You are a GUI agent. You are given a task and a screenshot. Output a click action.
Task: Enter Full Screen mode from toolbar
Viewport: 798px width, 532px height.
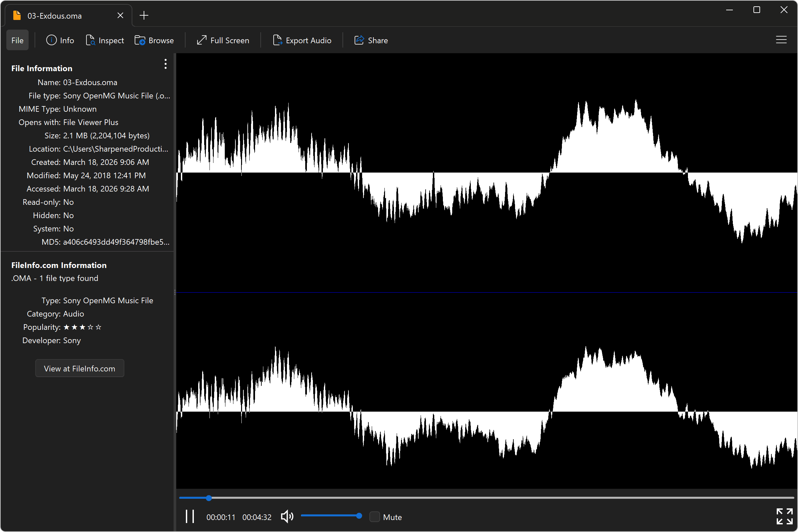223,40
